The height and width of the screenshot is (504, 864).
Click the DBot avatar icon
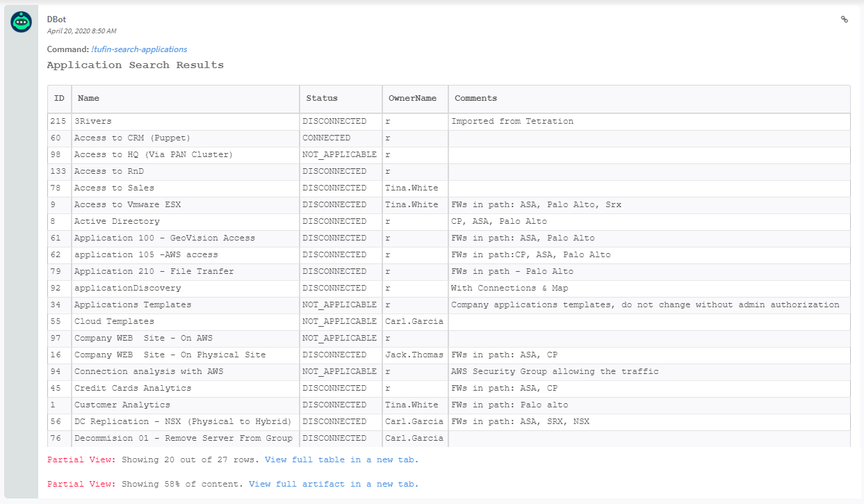[x=21, y=22]
